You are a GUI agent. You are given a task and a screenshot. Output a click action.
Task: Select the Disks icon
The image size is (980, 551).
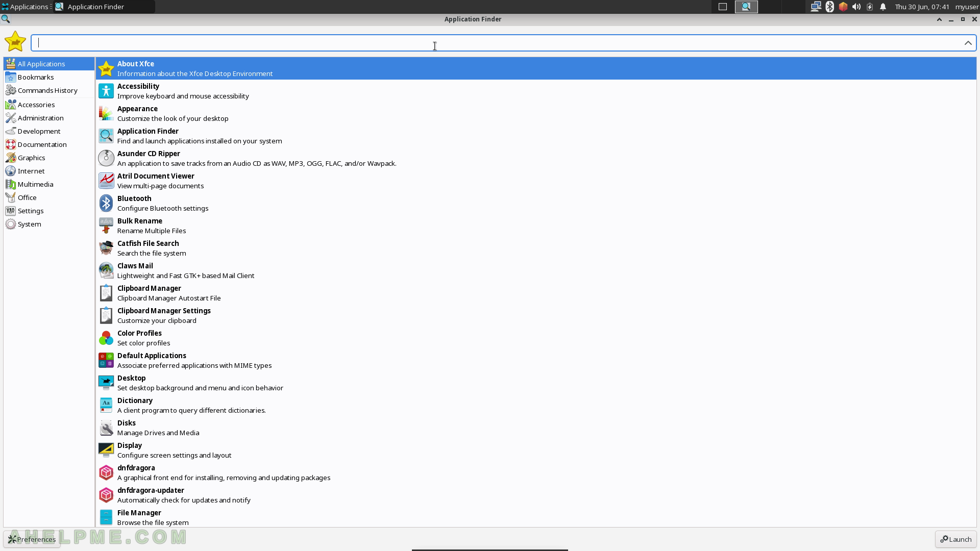tap(106, 428)
